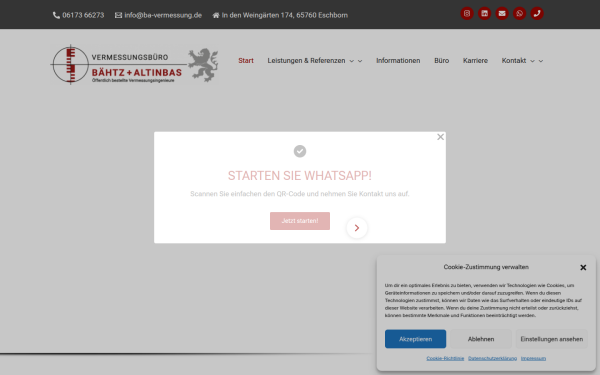
Task: Close the WhatsApp popup with the X
Action: (440, 137)
